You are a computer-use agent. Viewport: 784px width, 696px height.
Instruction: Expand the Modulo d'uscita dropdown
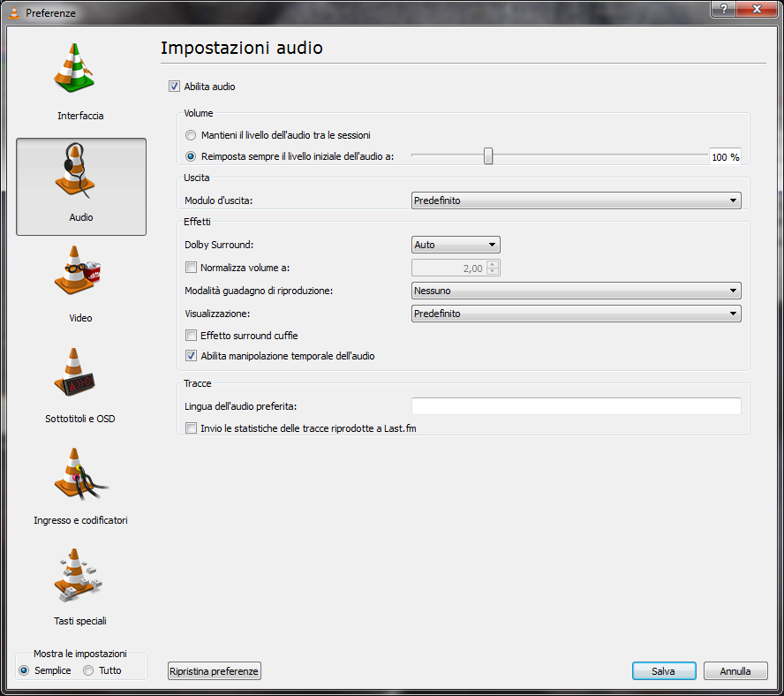point(576,200)
